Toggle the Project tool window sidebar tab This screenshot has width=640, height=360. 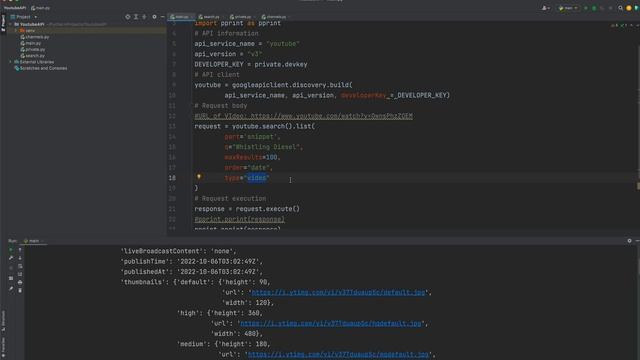click(x=3, y=23)
